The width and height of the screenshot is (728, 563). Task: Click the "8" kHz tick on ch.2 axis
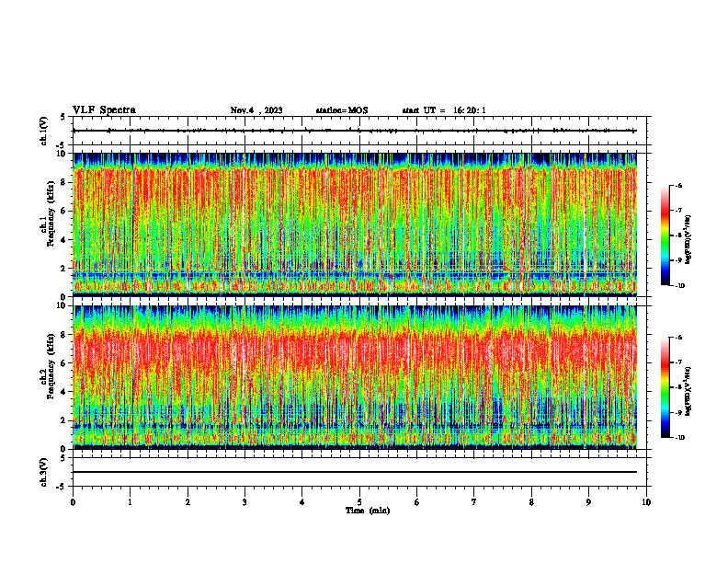(x=64, y=335)
